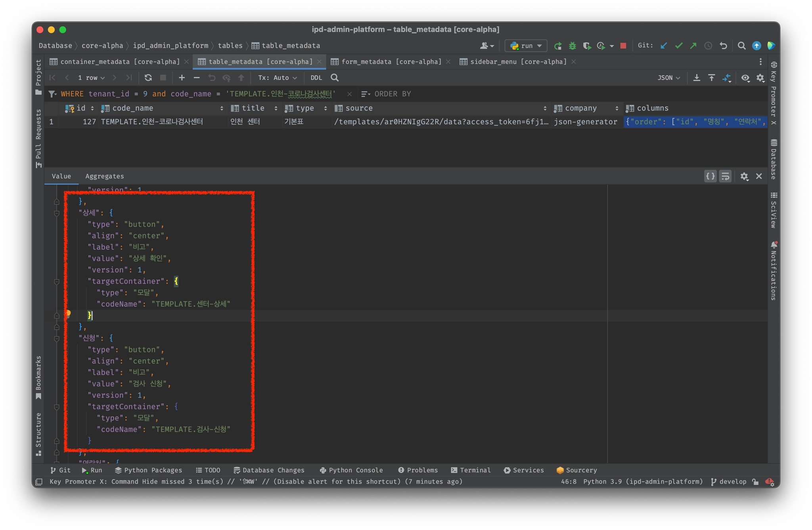The image size is (812, 530).
Task: Click the add row plus icon
Action: point(182,78)
